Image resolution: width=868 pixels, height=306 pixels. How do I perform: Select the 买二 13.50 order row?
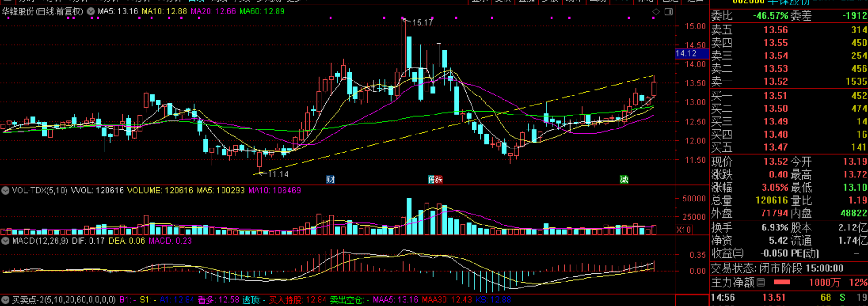click(789, 109)
